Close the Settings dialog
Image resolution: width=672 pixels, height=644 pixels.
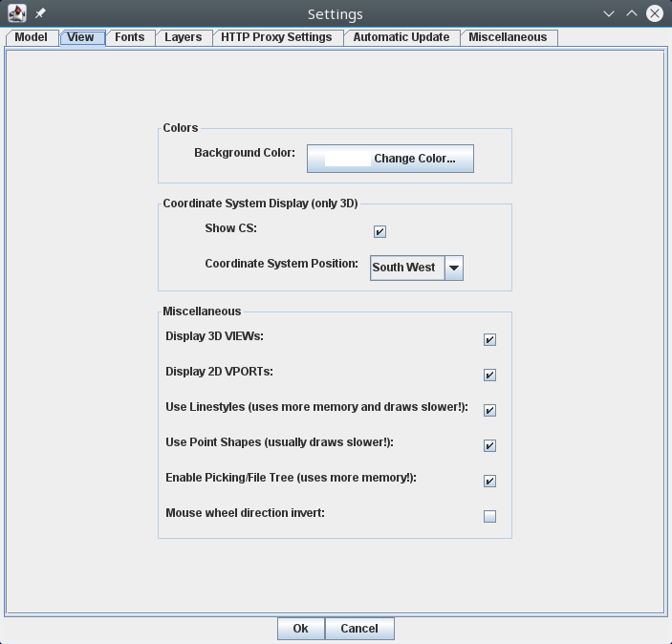pos(655,13)
